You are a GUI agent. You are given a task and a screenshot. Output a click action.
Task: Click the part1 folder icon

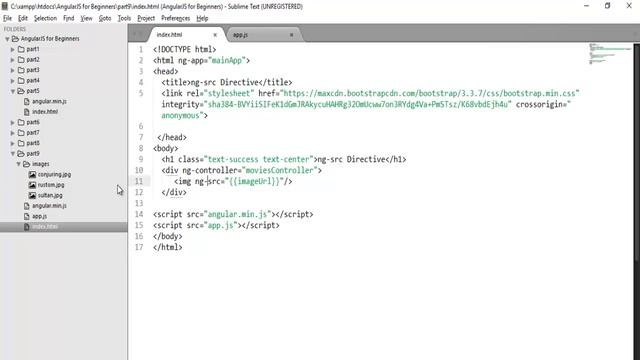pos(21,49)
